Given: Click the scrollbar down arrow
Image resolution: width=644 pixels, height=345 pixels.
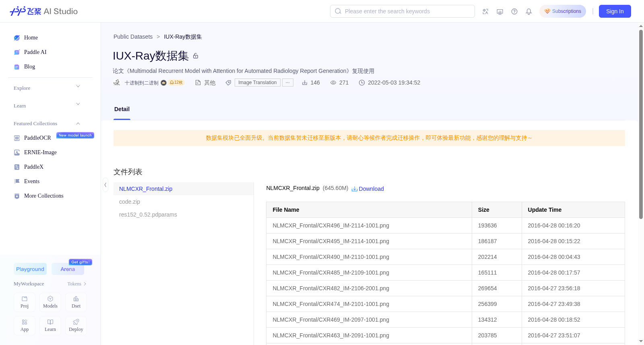Looking at the screenshot, I should point(641,341).
